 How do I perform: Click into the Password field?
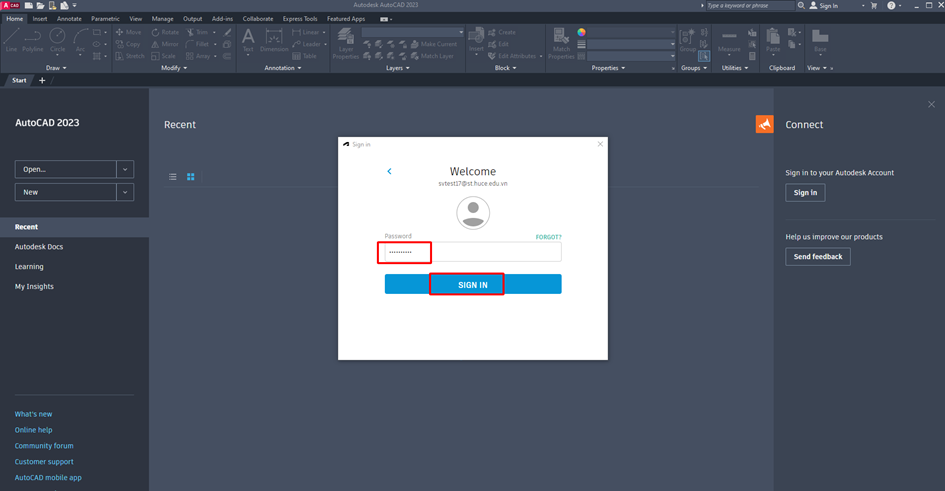472,252
